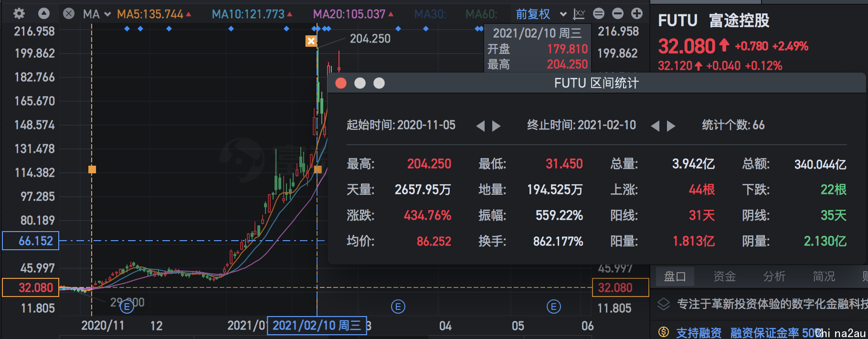Switch to the 资金 tab
868x339 pixels.
725,276
